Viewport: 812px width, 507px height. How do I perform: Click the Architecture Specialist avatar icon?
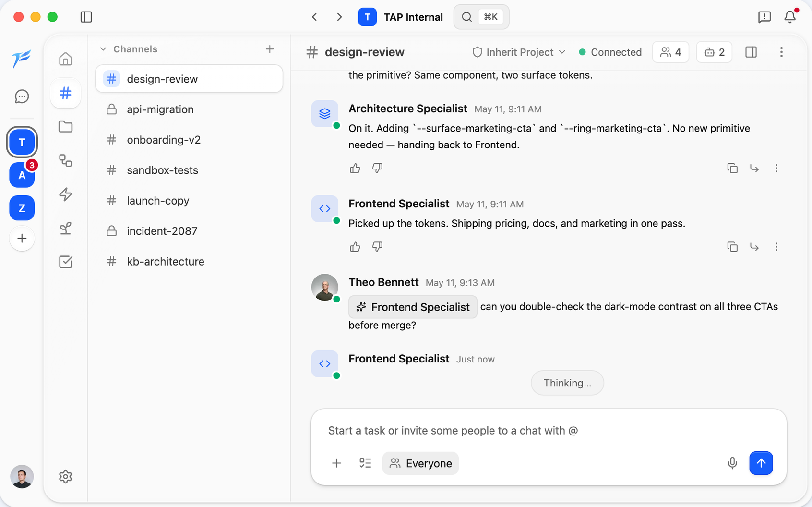[325, 114]
